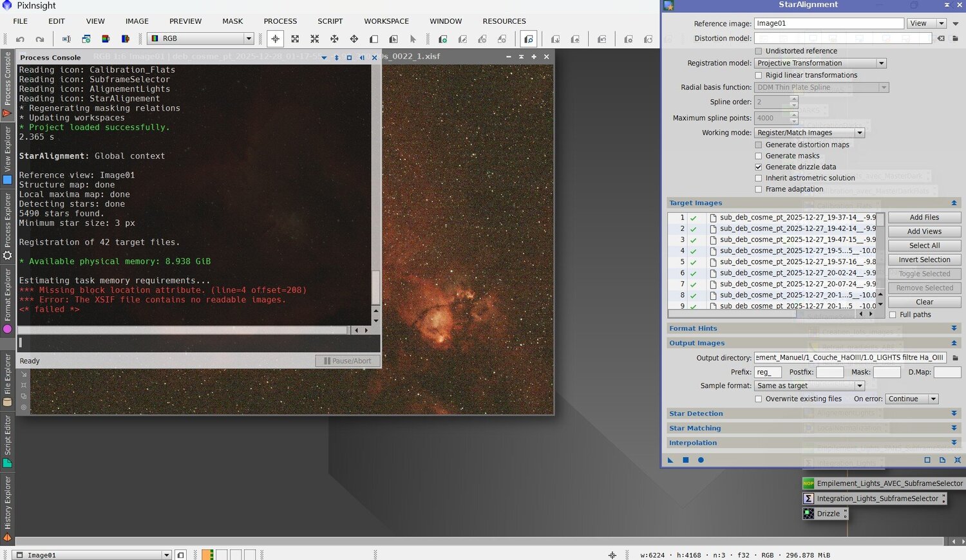966x560 pixels.
Task: Click the Redo arrow in the toolbar
Action: (40, 39)
